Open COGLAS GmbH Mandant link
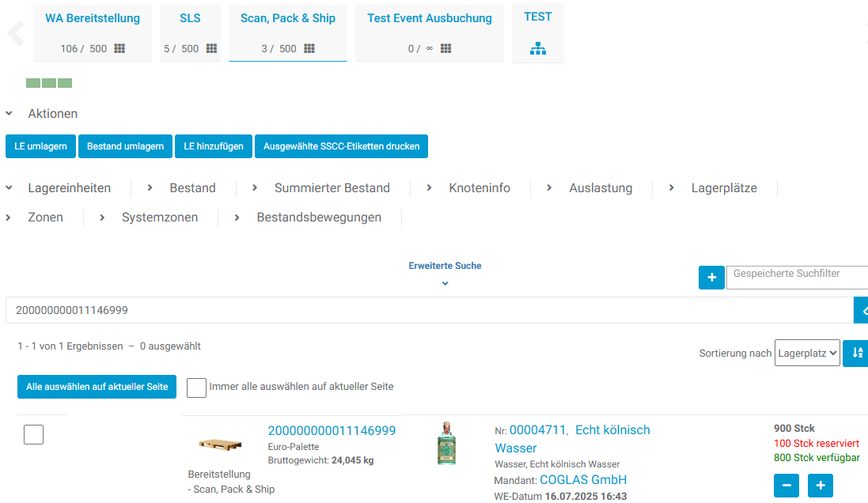The width and height of the screenshot is (868, 503). tap(583, 480)
